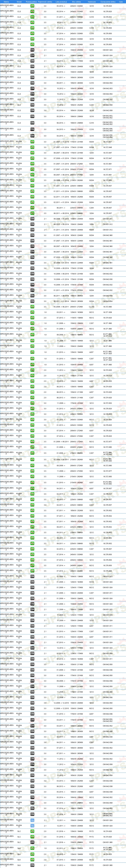
Task: Click the petrol icon in the W204 215kW / 292KM row
Action: click(32, 180)
